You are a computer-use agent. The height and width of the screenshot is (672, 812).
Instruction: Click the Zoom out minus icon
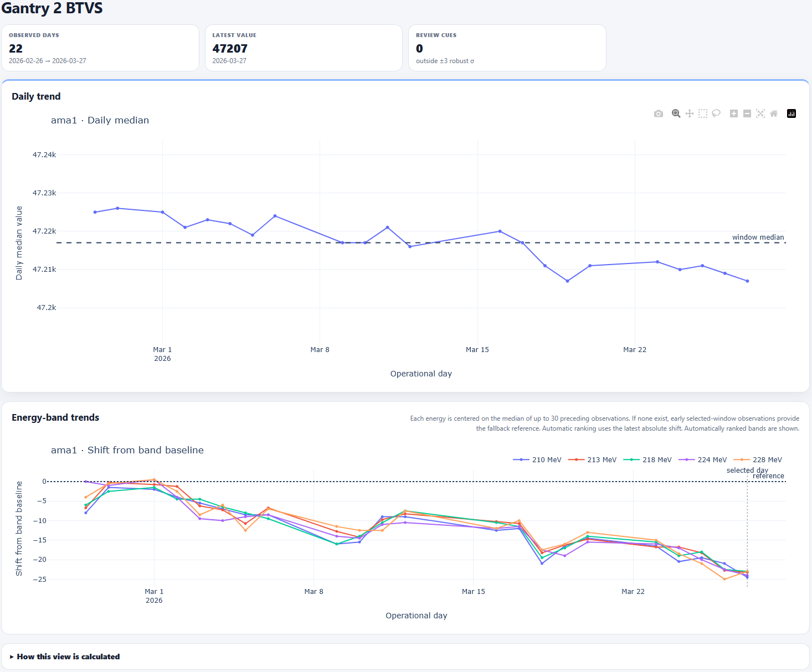point(747,113)
